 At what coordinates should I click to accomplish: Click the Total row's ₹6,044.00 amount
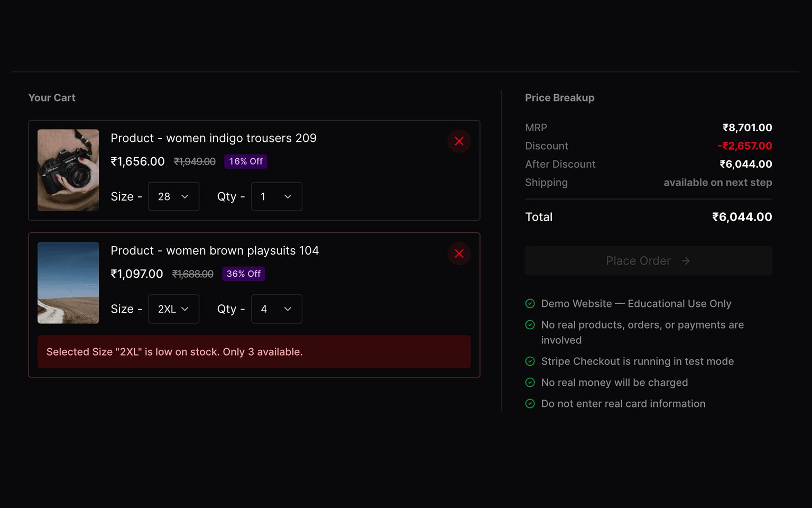pos(742,217)
